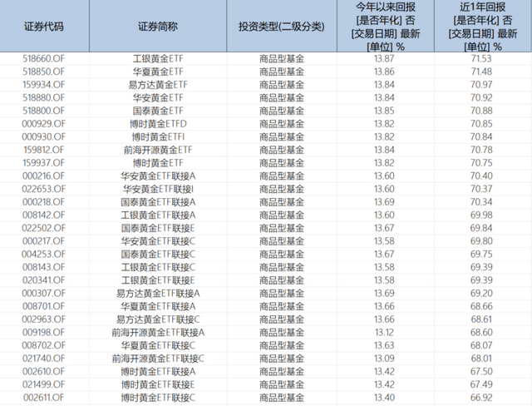
Task: Select the name cell 工银黄金ETF联接C
Action: click(x=158, y=267)
